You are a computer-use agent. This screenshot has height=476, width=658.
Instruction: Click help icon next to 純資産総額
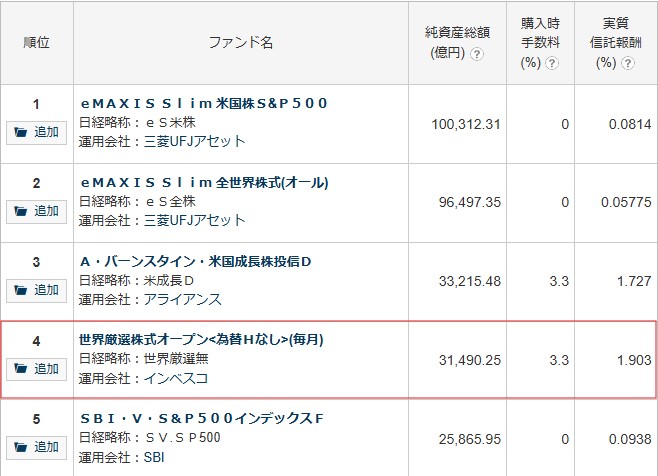(x=477, y=54)
